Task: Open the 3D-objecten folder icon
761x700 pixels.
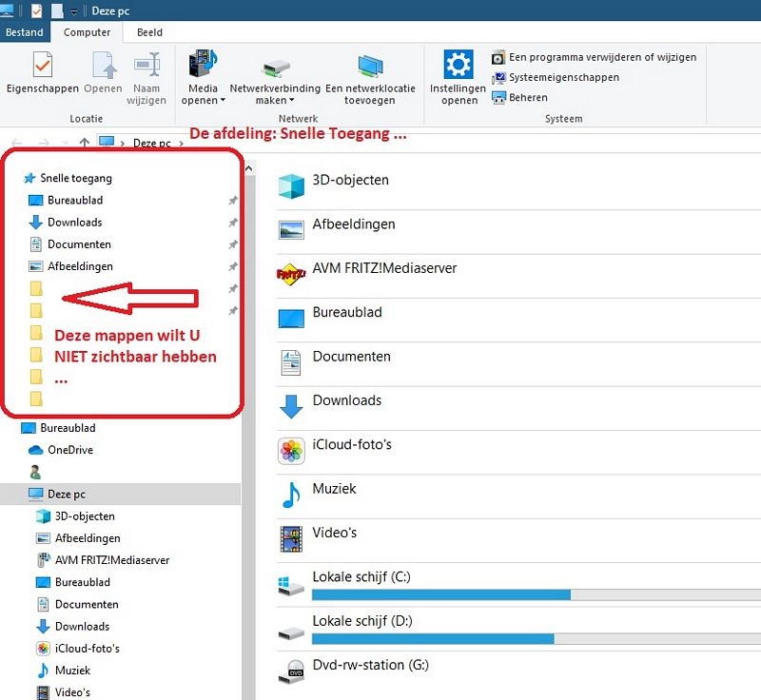Action: pos(291,186)
